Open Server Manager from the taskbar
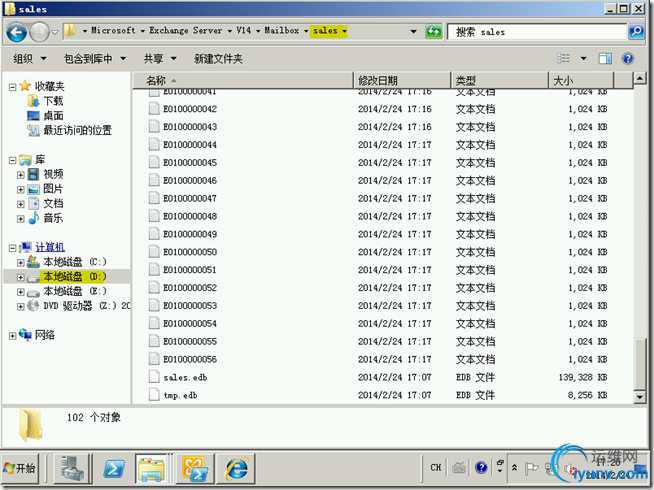The height and width of the screenshot is (490, 654). coord(73,468)
